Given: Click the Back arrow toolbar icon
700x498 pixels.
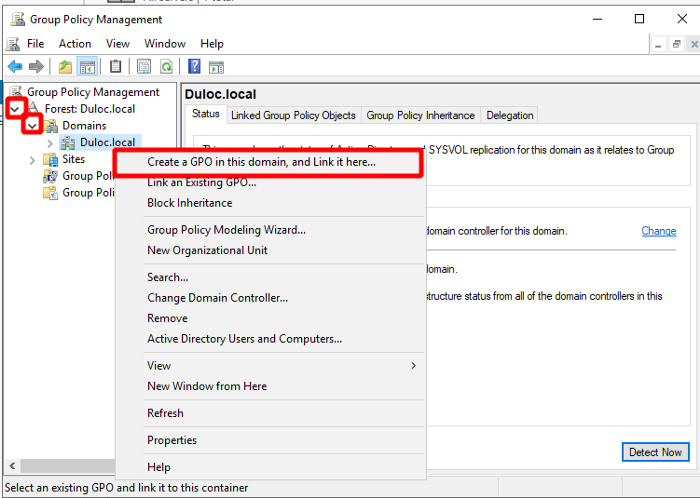Looking at the screenshot, I should point(15,67).
